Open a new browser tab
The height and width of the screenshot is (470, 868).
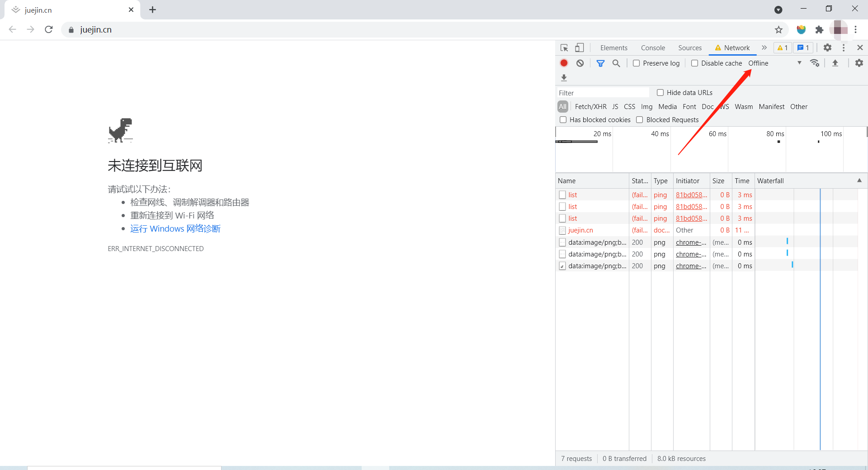click(x=152, y=10)
